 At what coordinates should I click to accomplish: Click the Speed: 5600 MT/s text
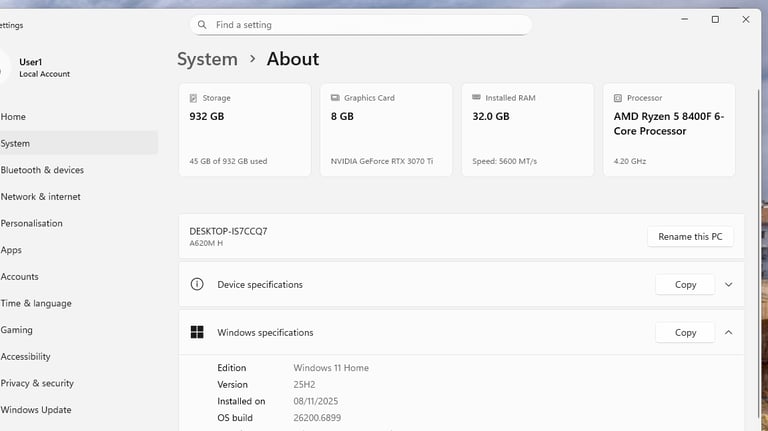coord(504,161)
